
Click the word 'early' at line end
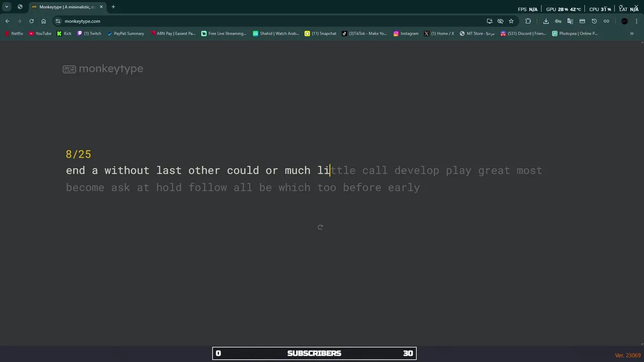[404, 188]
